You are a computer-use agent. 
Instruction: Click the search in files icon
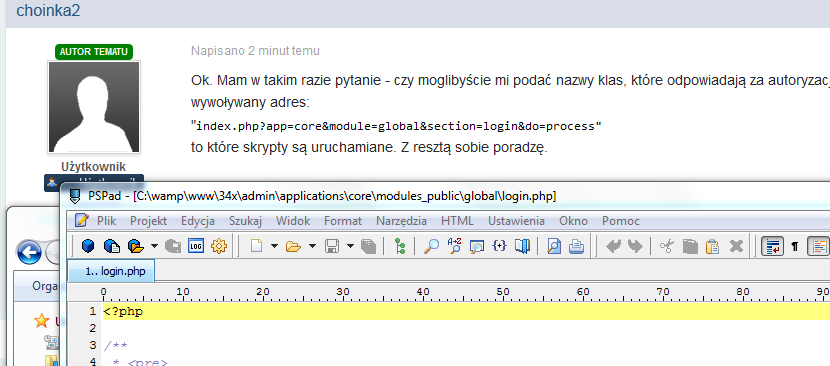coord(477,246)
